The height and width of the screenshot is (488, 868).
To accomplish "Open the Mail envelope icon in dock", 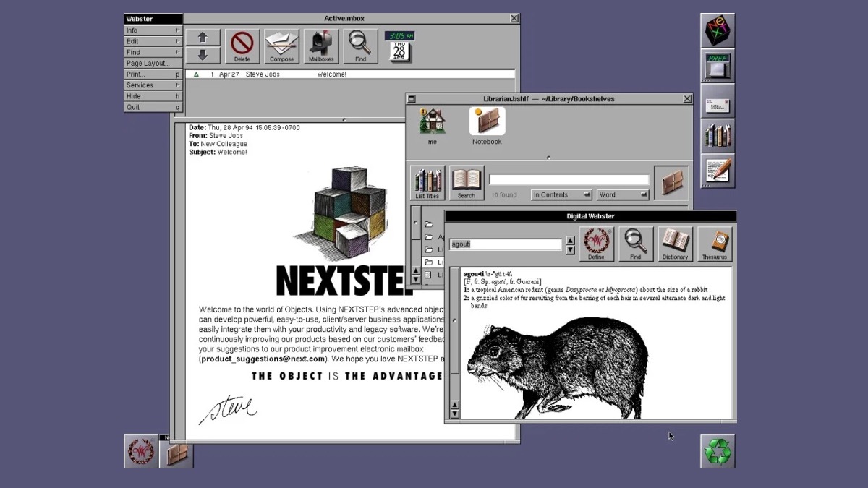I will (718, 101).
